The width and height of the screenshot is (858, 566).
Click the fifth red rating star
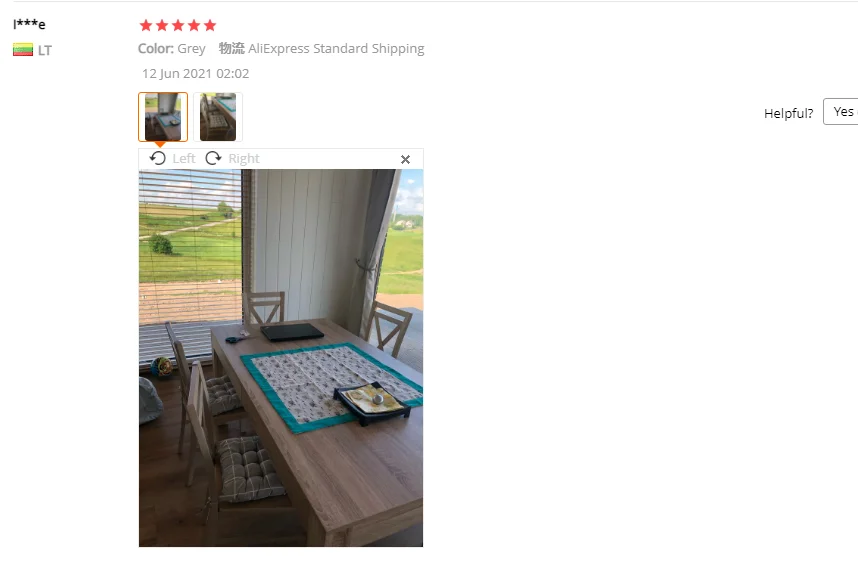(210, 25)
